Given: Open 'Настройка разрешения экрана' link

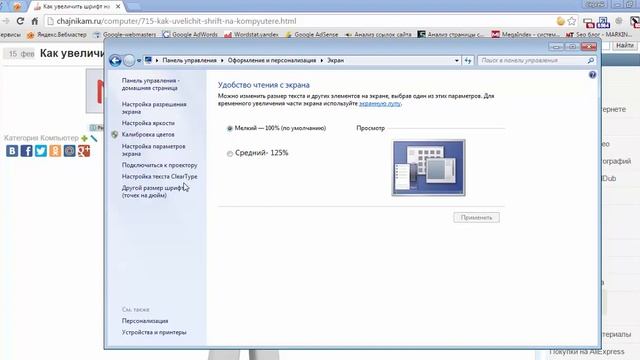Looking at the screenshot, I should (x=154, y=108).
